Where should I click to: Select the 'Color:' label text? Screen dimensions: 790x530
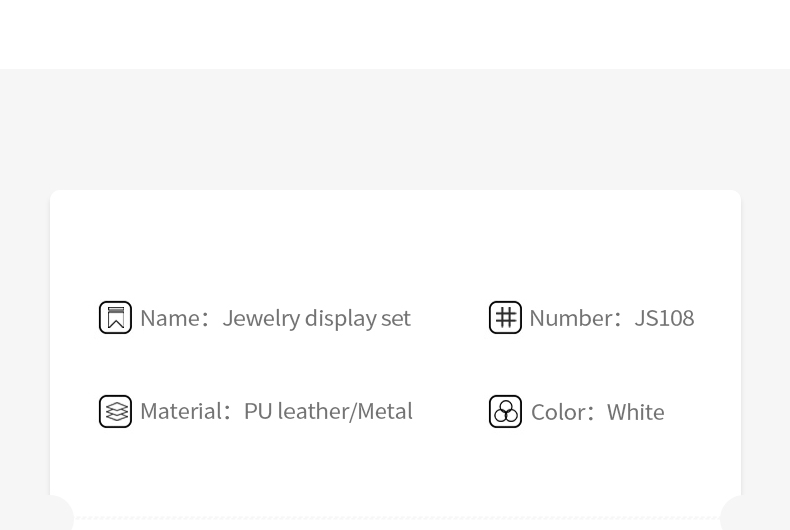tap(563, 413)
